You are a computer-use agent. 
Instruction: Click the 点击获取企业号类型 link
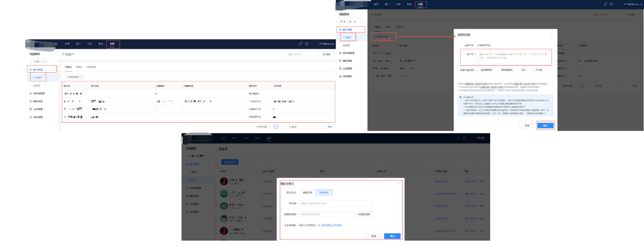click(331, 225)
